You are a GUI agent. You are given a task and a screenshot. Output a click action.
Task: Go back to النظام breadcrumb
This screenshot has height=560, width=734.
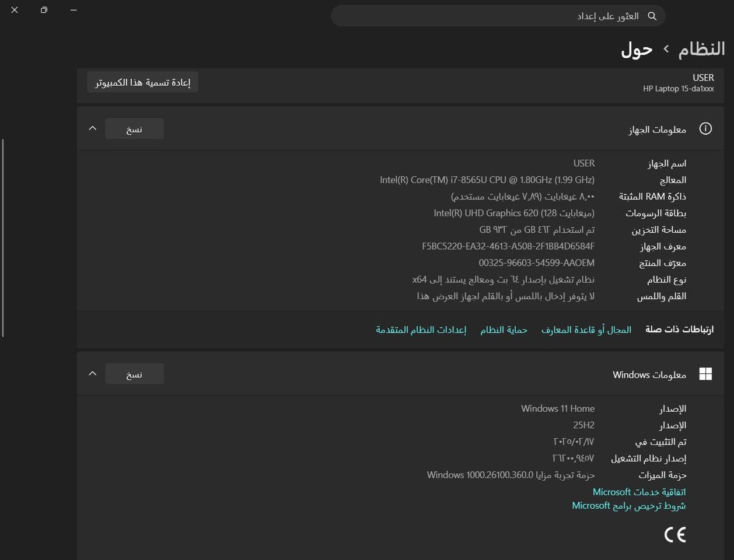pos(701,49)
